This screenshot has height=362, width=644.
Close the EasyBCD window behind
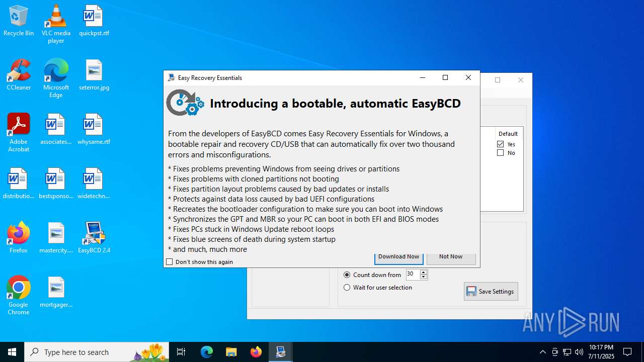(x=521, y=80)
